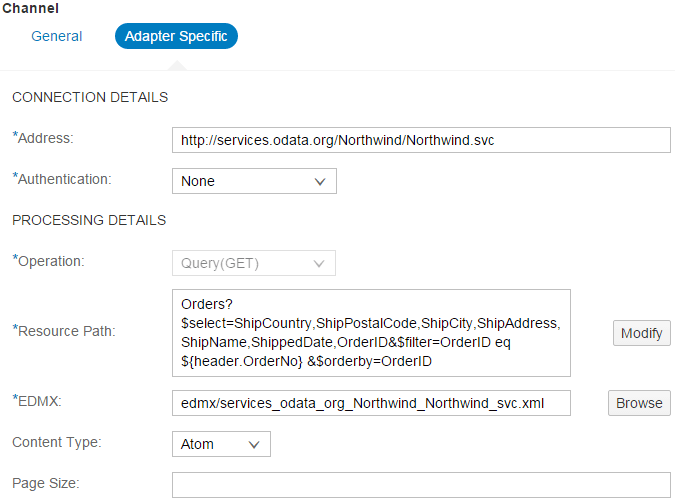675x502 pixels.
Task: Click the Resource Path label
Action: pos(64,331)
